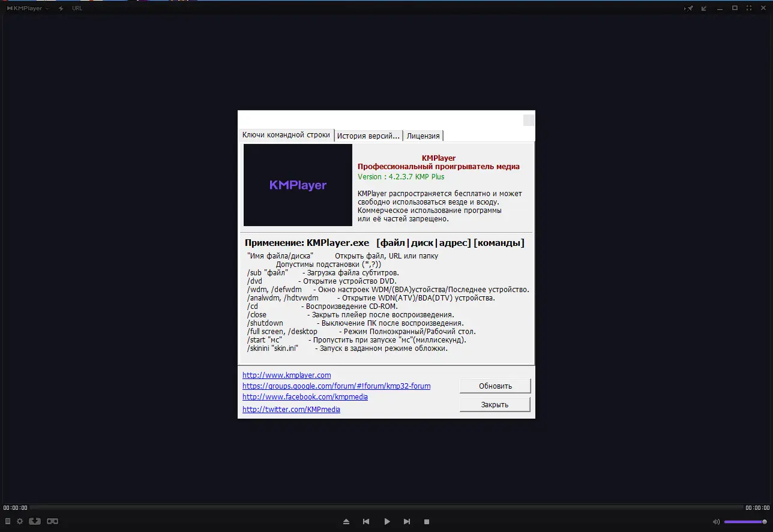Click the playback seek bar
The width and height of the screenshot is (773, 532).
(386, 507)
